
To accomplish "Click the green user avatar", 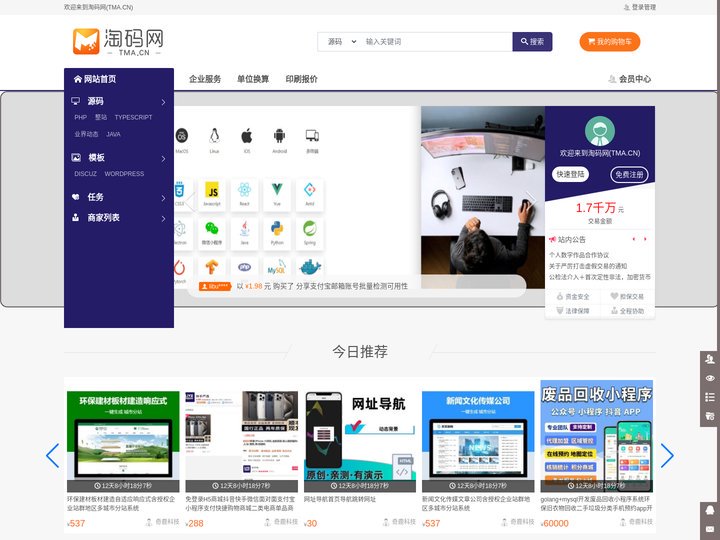I will pos(600,131).
